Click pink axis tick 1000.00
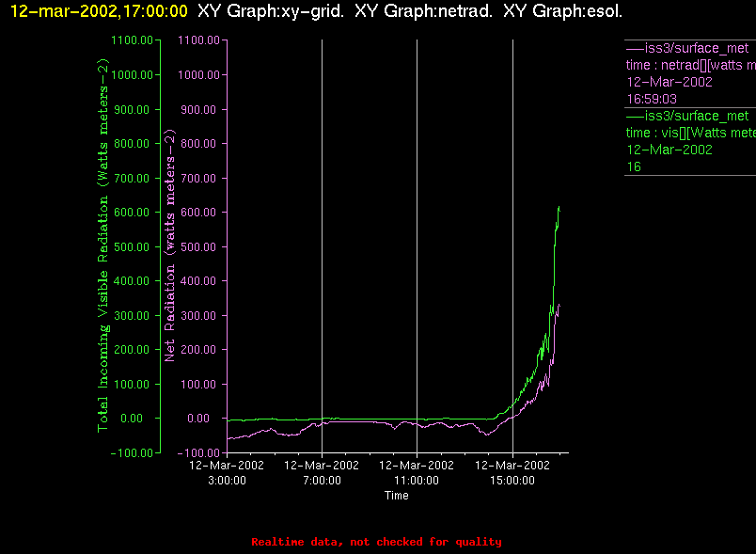Screen dimensions: 756x554 [198, 74]
